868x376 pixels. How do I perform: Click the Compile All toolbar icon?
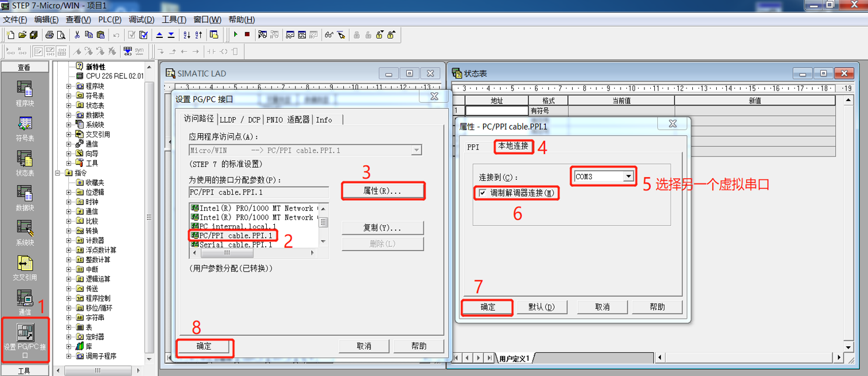pyautogui.click(x=144, y=35)
